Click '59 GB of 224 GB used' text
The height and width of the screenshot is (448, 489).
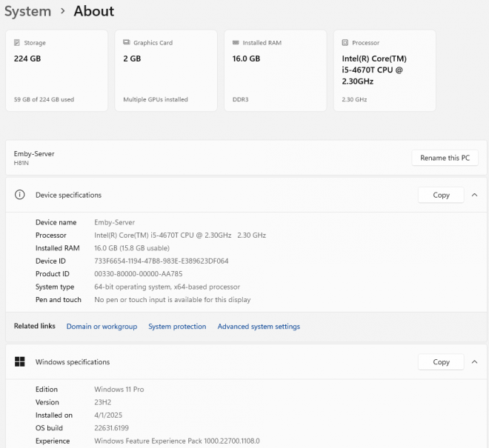click(44, 99)
